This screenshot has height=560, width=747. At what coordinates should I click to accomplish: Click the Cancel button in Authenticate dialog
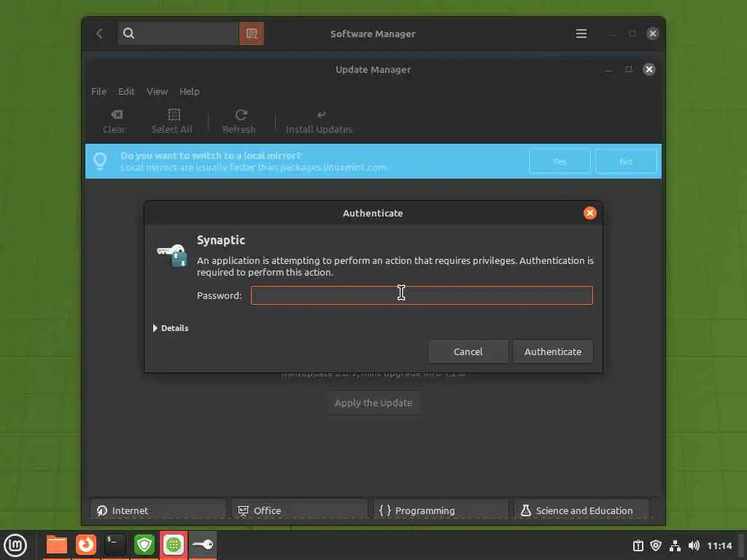[x=468, y=351]
